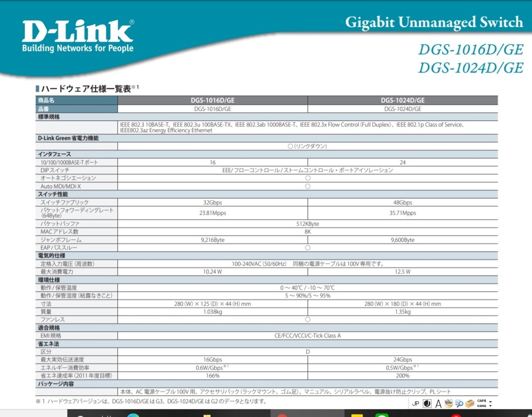
Task: Click the 10/100/1000BASE-Tポート label
Action: tap(69, 162)
